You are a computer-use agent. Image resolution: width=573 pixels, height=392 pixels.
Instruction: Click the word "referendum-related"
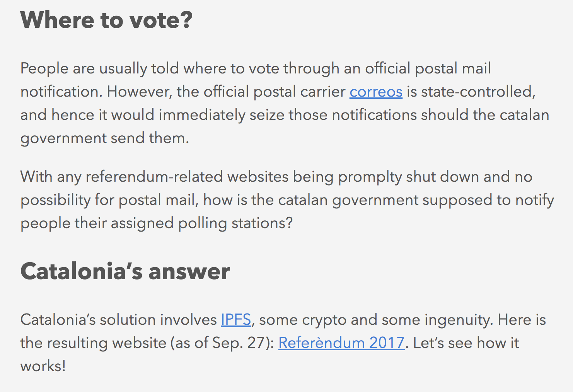(x=154, y=177)
